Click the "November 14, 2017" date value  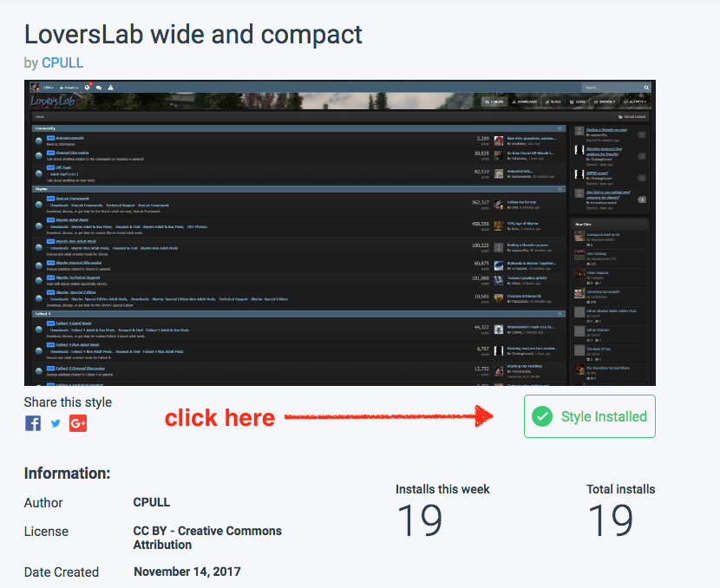tap(187, 572)
